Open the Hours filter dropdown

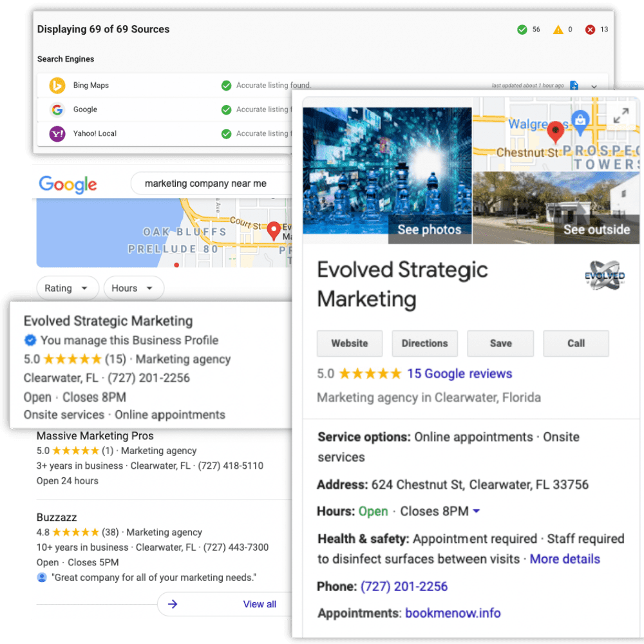coord(133,288)
